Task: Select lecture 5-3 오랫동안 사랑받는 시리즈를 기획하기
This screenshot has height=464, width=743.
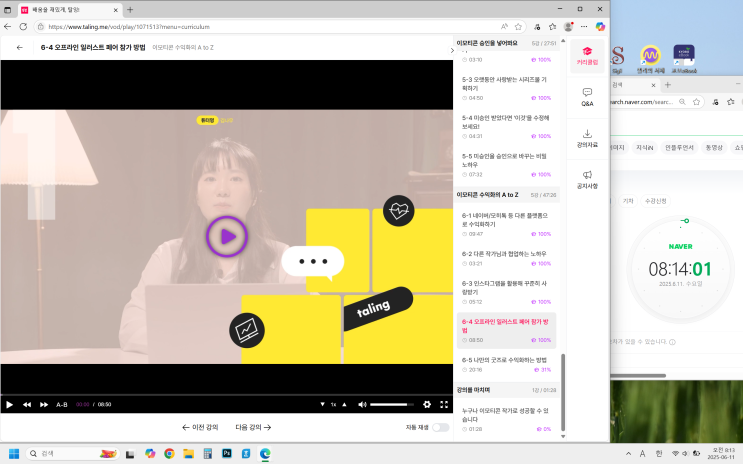Action: tap(506, 88)
